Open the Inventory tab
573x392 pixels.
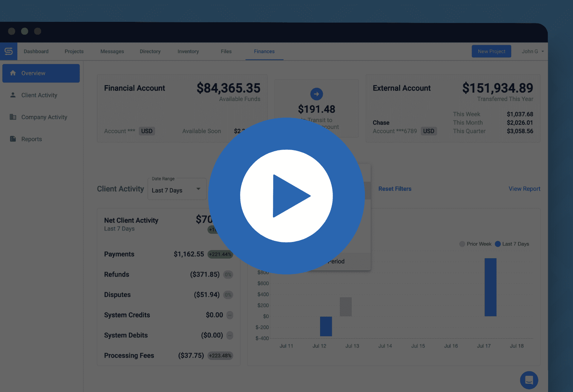point(188,51)
